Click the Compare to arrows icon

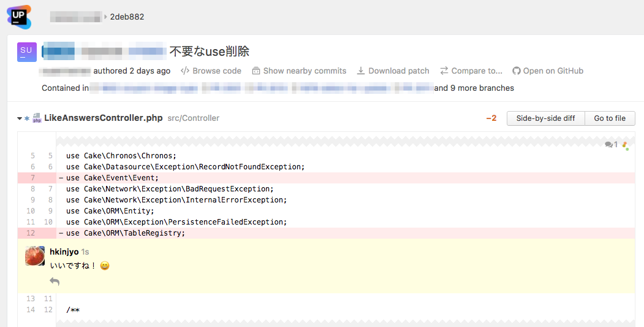tap(444, 71)
